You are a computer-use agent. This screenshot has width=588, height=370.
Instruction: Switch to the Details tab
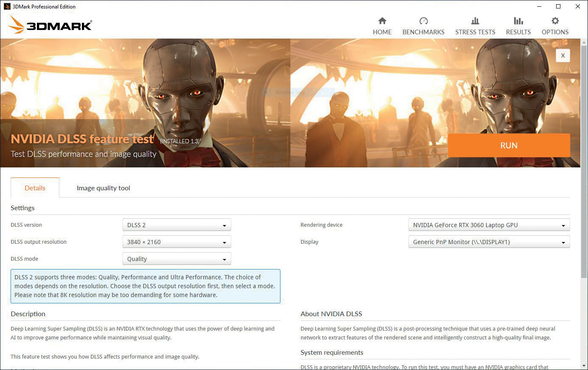[35, 188]
